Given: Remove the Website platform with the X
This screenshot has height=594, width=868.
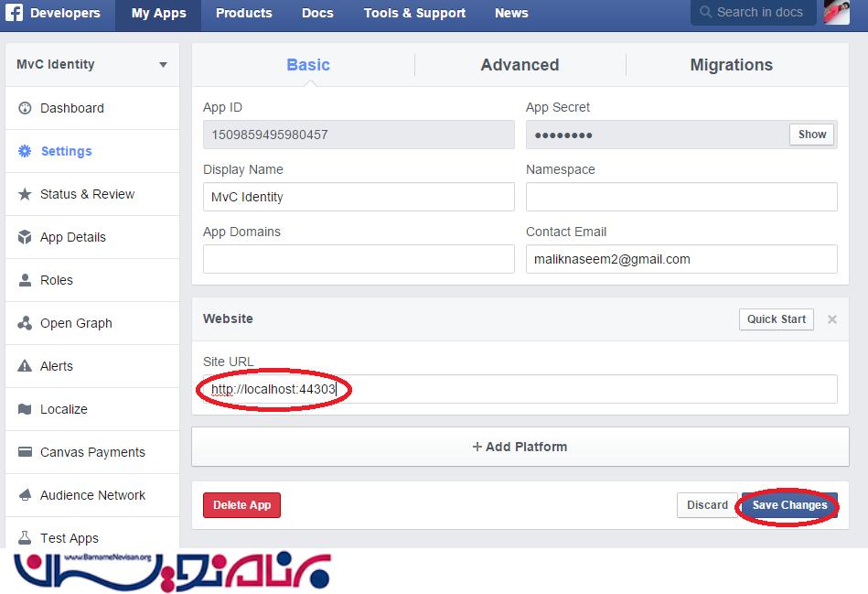Looking at the screenshot, I should 832,319.
